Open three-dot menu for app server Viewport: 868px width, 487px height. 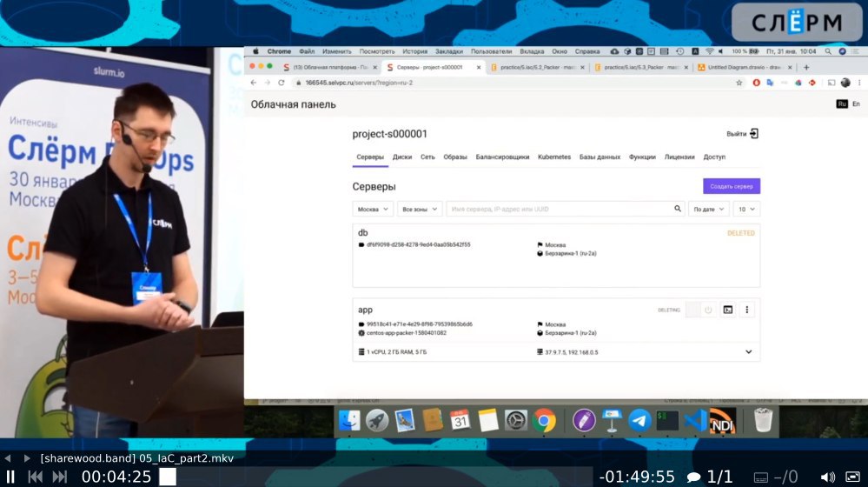[746, 310]
